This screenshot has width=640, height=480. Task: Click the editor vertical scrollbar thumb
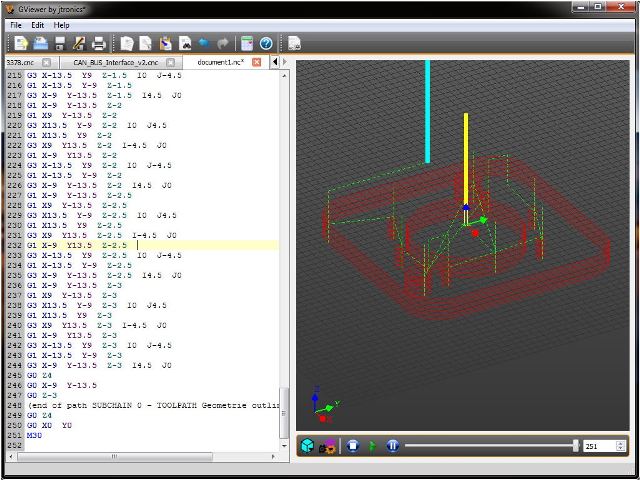coord(284,413)
